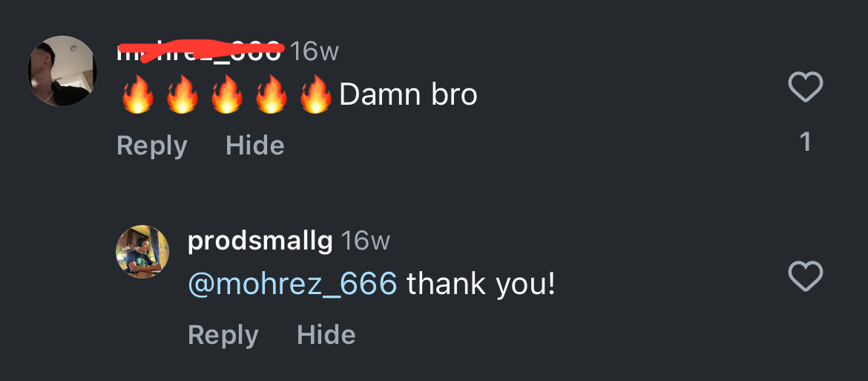
Task: Open the top commenter's profile picture
Action: pyautogui.click(x=62, y=71)
